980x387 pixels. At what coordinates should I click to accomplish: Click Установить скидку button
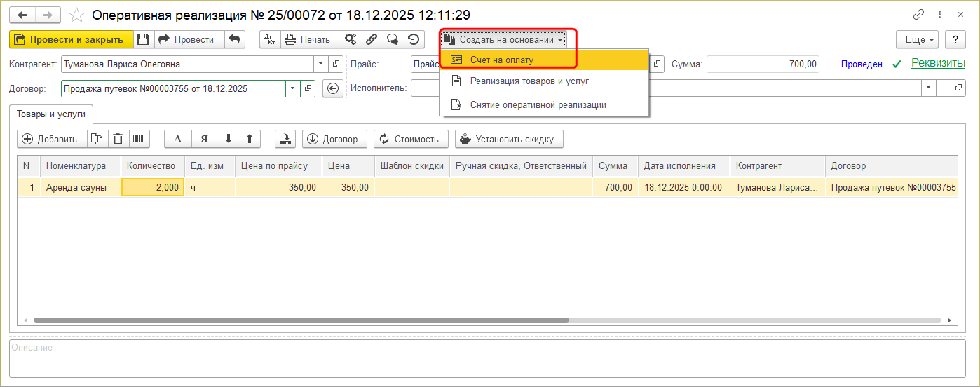coord(509,139)
